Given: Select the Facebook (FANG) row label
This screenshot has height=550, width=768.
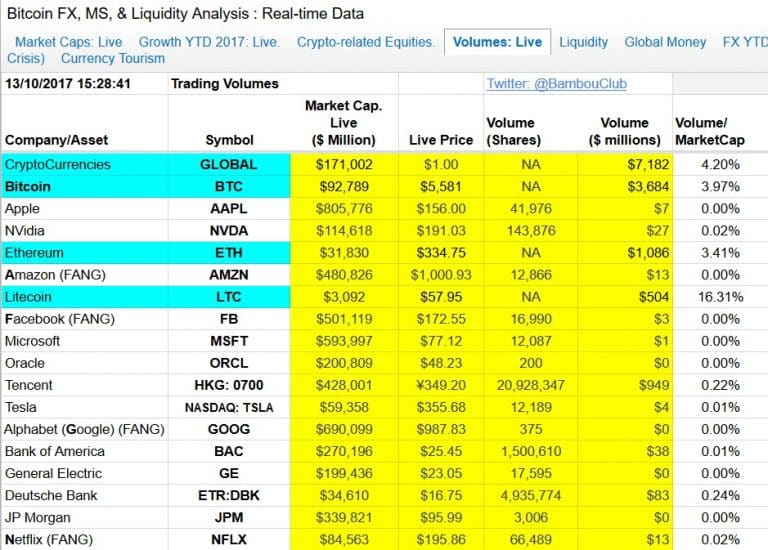Looking at the screenshot, I should click(x=60, y=319).
